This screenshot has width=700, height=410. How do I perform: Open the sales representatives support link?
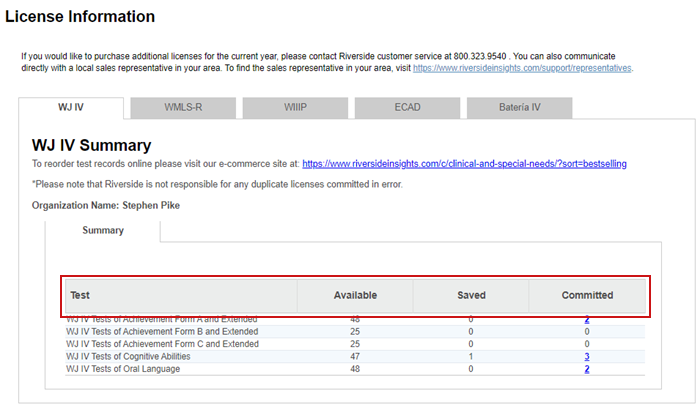click(x=522, y=68)
